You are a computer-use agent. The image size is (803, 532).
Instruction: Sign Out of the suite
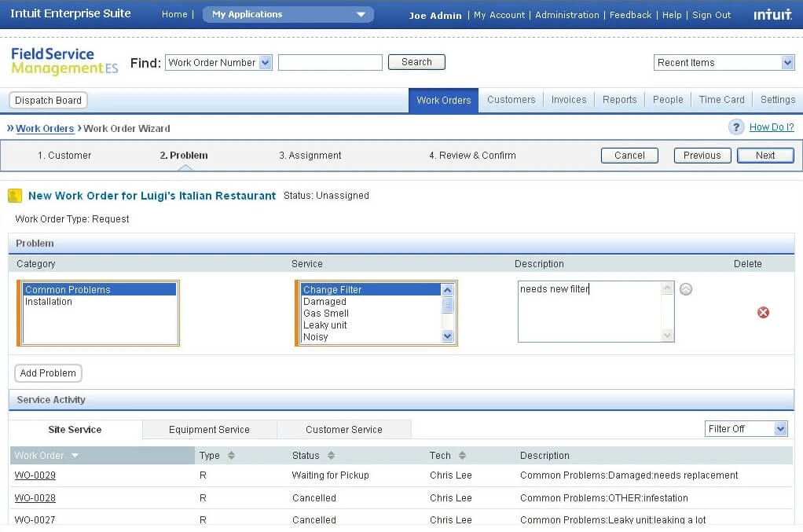[x=711, y=16]
